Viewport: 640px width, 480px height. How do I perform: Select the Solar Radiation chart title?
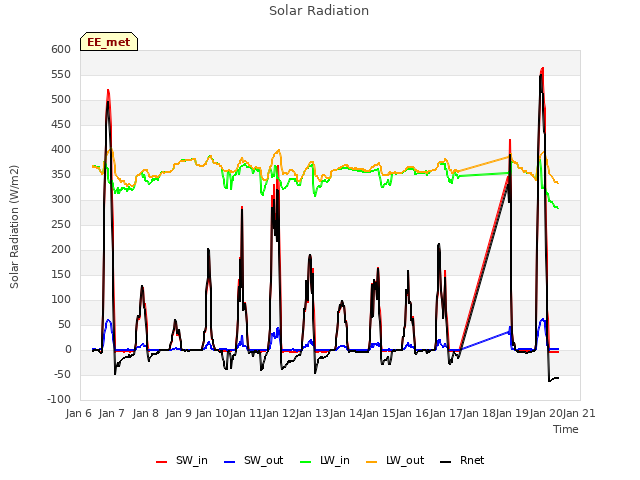[319, 11]
